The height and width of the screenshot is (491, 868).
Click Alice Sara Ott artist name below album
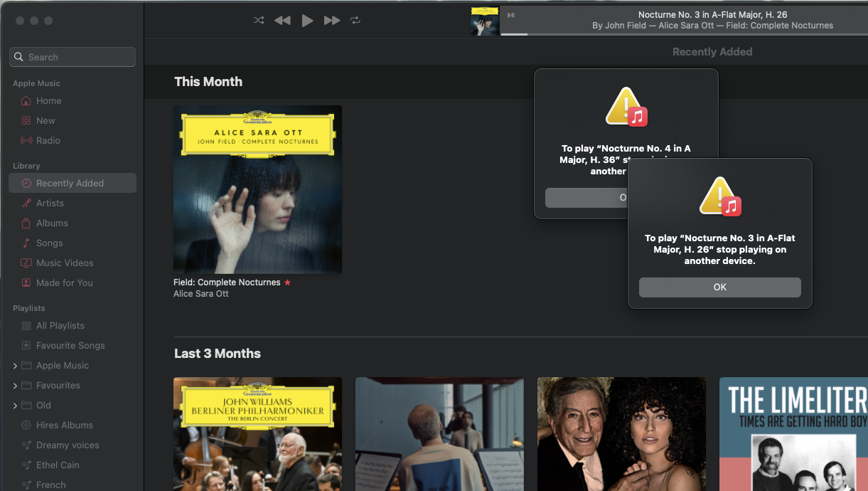pyautogui.click(x=201, y=294)
